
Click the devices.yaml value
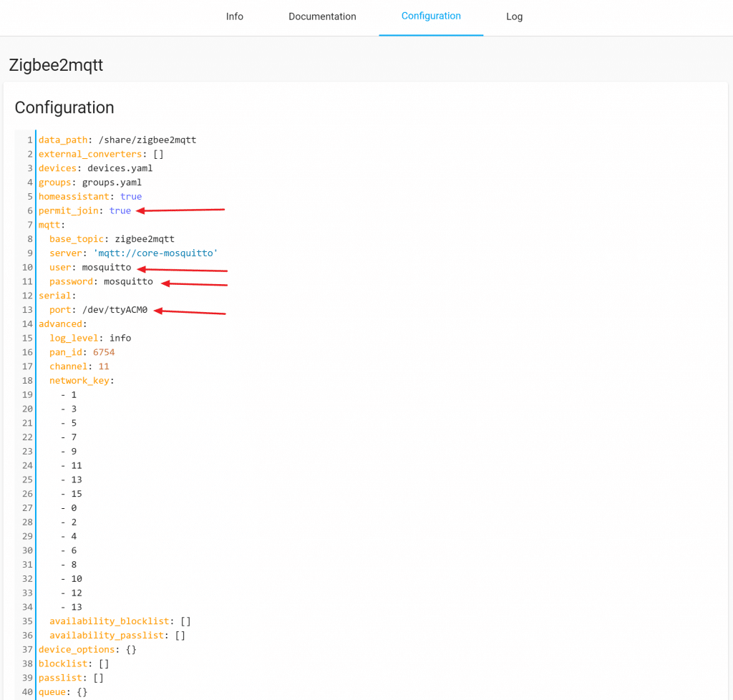120,168
